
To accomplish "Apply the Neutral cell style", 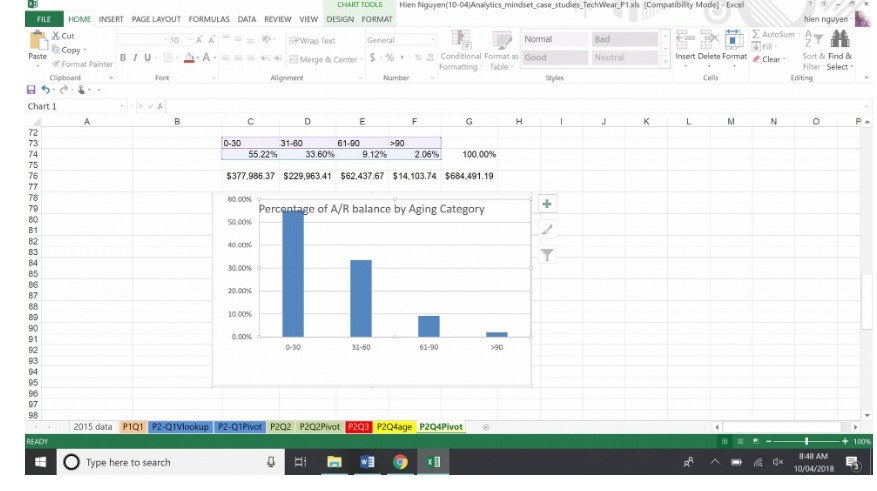I will [x=624, y=57].
